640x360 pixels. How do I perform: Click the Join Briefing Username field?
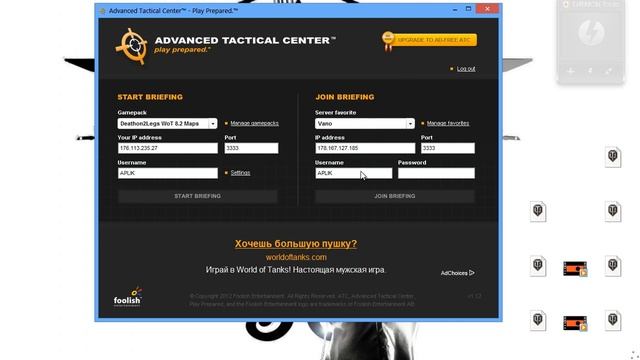tap(353, 173)
